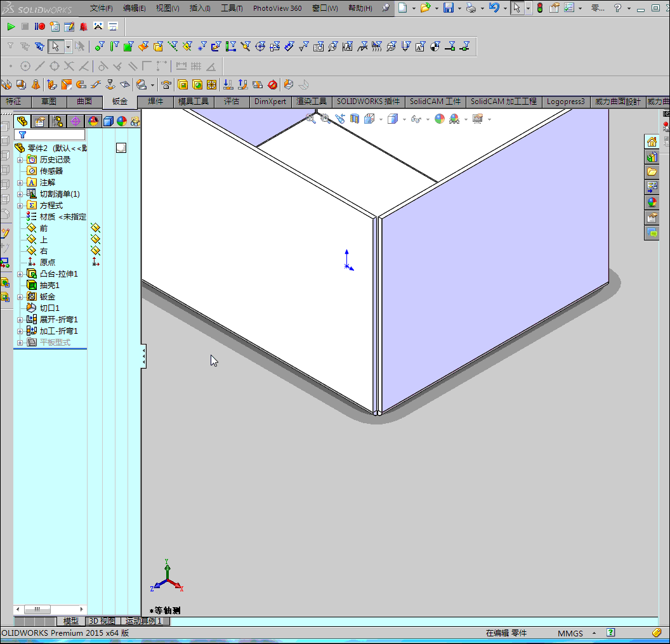This screenshot has width=670, height=644.
Task: Click the feature tree filter input field
Action: (x=49, y=135)
